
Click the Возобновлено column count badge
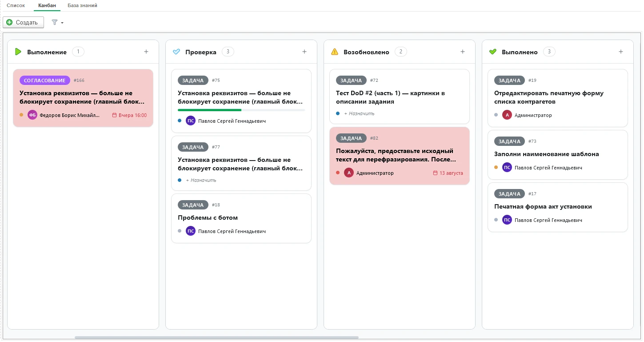pyautogui.click(x=401, y=52)
